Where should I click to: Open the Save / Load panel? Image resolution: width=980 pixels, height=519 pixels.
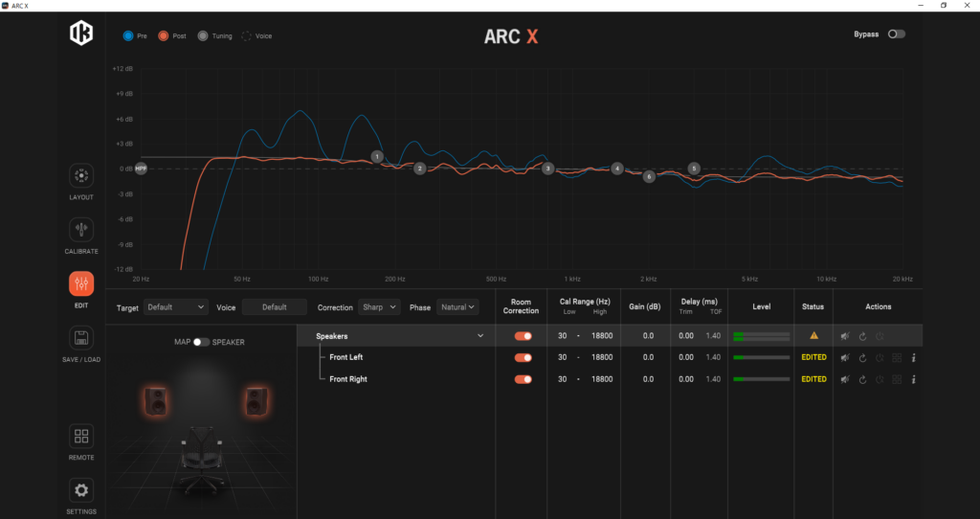[x=81, y=338]
